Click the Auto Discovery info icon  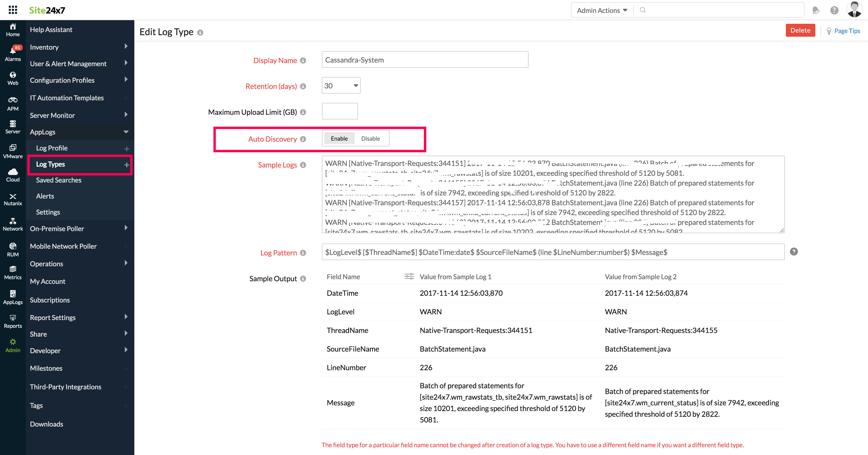click(x=303, y=139)
